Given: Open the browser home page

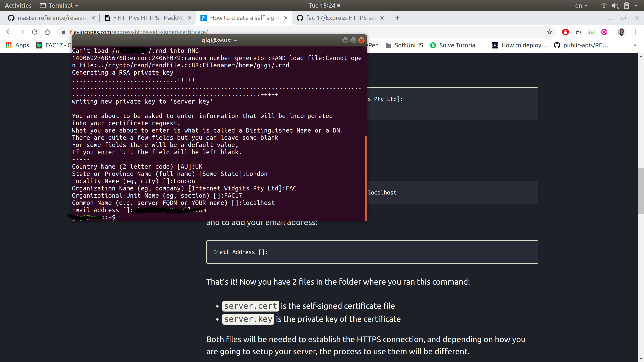Looking at the screenshot, I should [x=47, y=32].
